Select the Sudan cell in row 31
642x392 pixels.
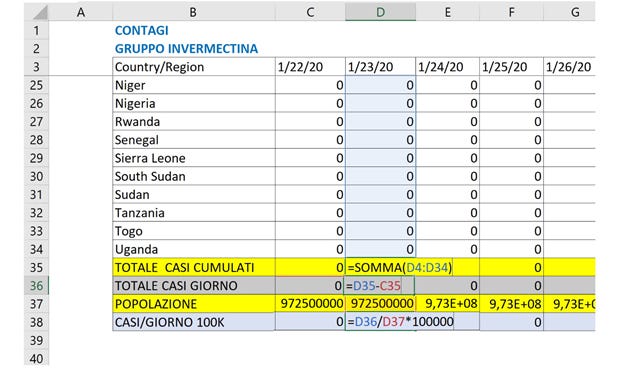194,194
